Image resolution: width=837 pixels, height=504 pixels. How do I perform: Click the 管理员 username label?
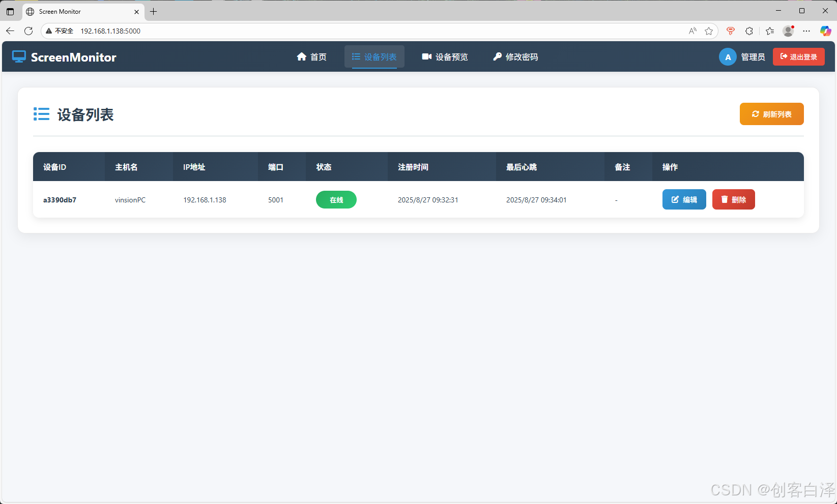point(753,57)
